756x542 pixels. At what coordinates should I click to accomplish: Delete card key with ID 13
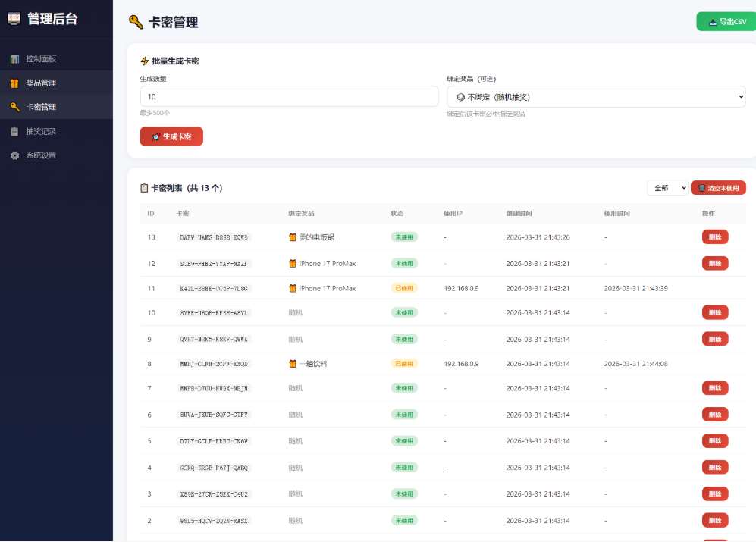coord(714,237)
